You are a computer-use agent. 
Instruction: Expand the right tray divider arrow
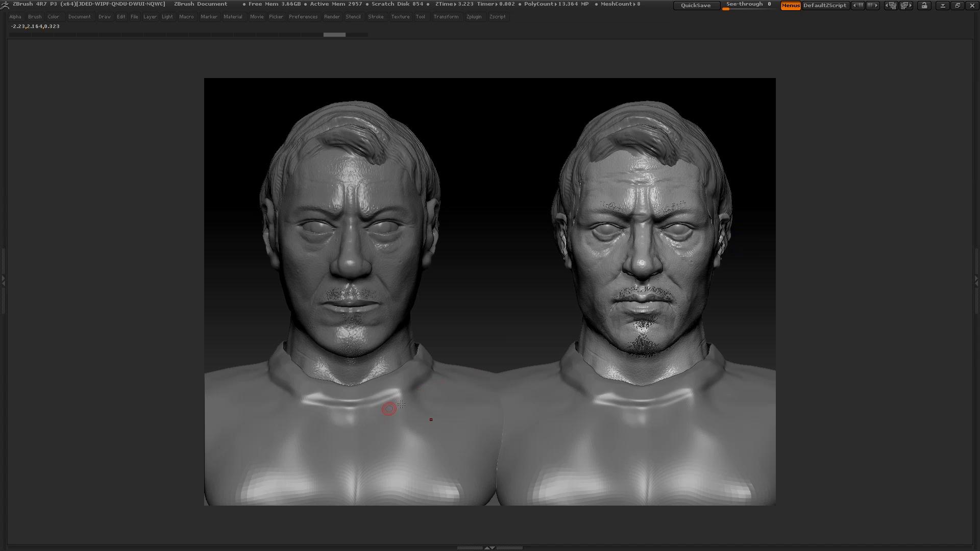pos(976,281)
